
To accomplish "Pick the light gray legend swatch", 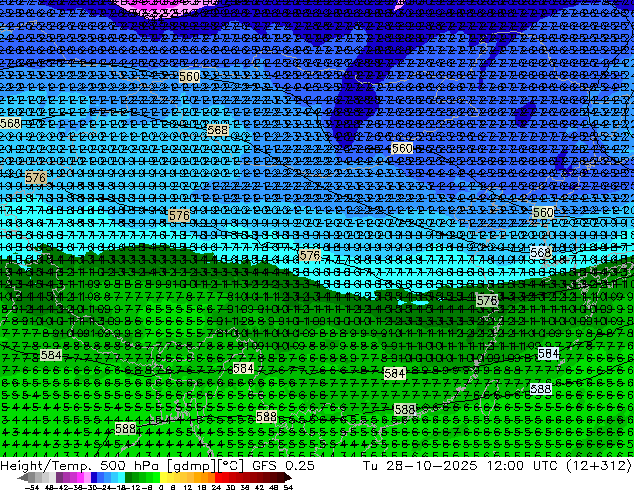I will (52, 477).
